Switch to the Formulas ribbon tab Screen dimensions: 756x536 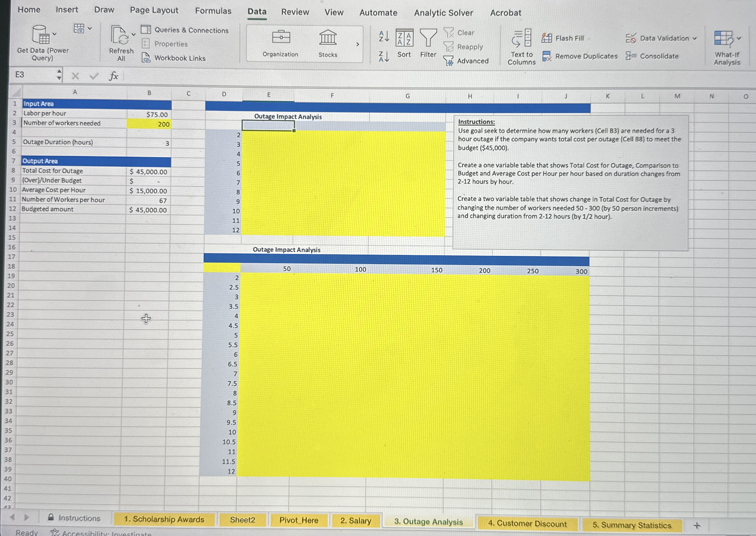click(x=213, y=11)
